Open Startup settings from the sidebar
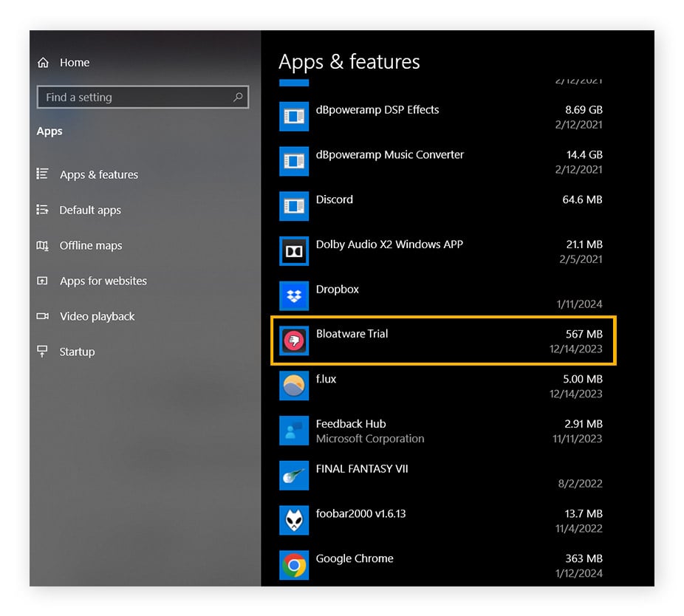 (77, 352)
